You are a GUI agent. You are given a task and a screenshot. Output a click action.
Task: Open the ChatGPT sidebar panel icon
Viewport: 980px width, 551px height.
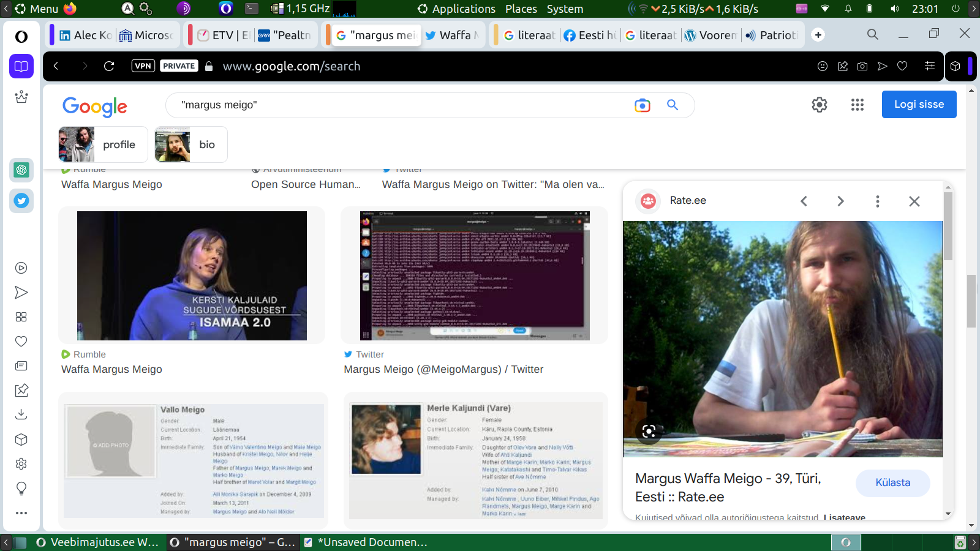pyautogui.click(x=21, y=170)
